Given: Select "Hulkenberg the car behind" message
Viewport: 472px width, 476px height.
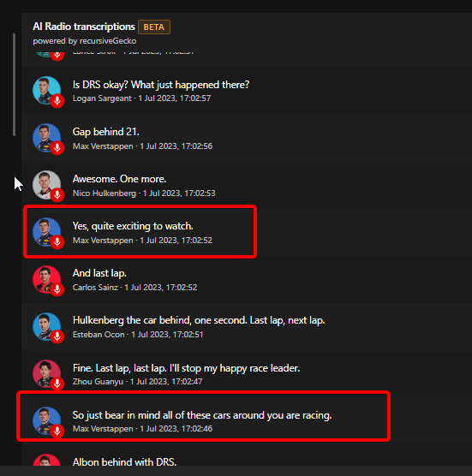Looking at the screenshot, I should (x=199, y=320).
